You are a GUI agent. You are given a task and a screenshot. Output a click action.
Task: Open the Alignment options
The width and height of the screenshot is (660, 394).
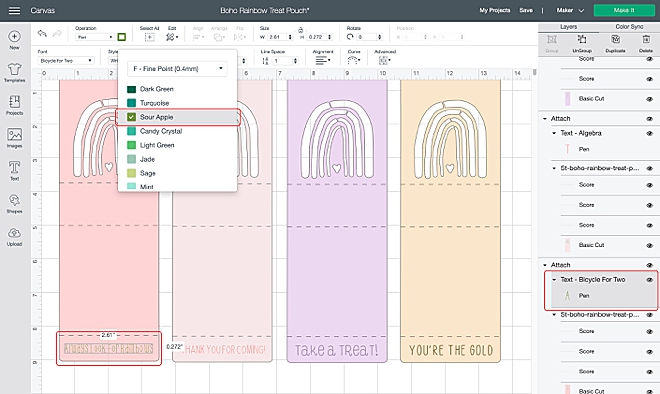322,61
